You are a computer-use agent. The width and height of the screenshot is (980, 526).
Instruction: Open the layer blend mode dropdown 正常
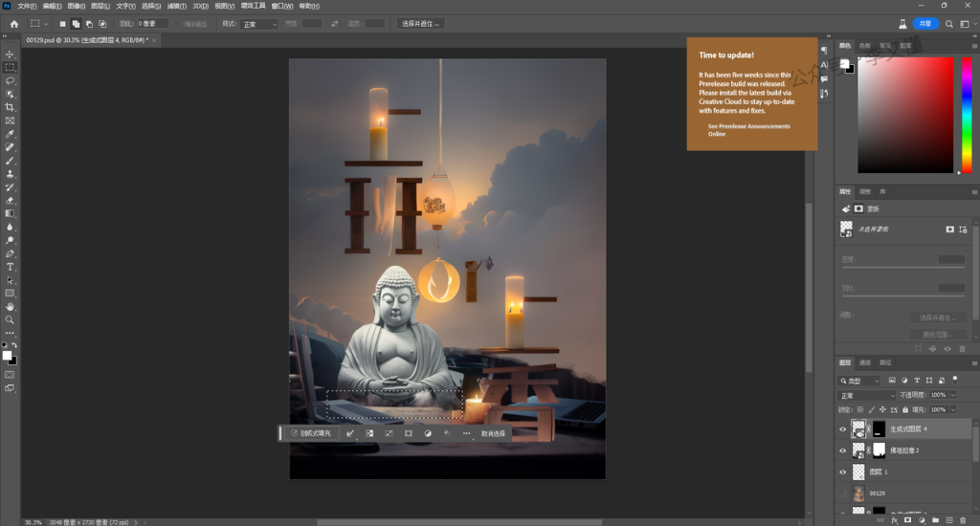tap(867, 395)
